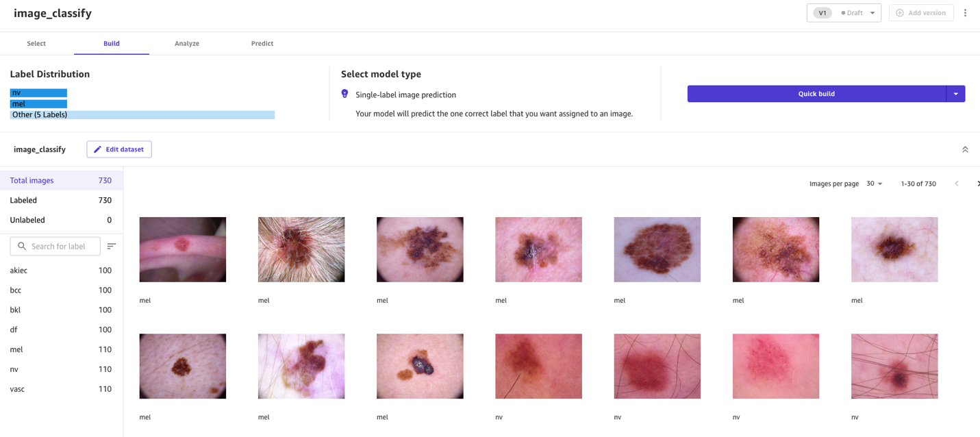Image resolution: width=980 pixels, height=437 pixels.
Task: Focus the Search for label field
Action: [x=55, y=246]
